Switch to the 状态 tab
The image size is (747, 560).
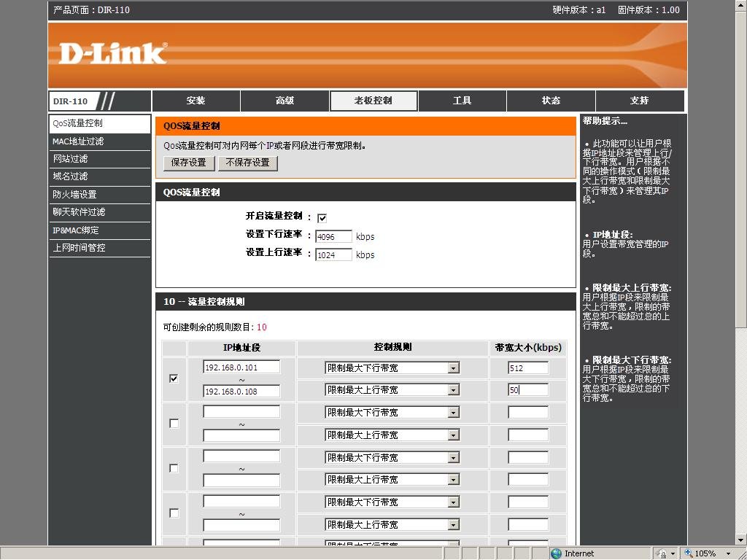550,101
